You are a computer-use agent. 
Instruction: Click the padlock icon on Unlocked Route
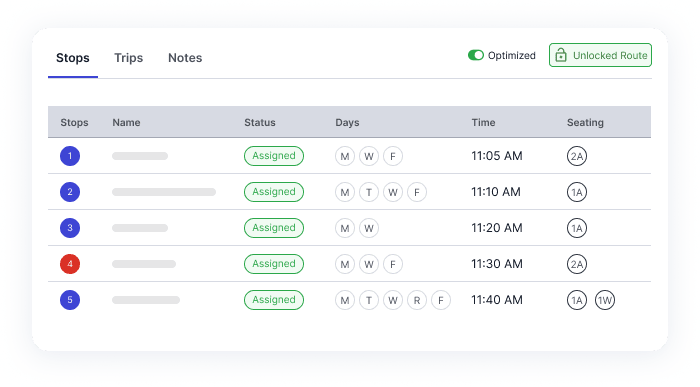[561, 55]
